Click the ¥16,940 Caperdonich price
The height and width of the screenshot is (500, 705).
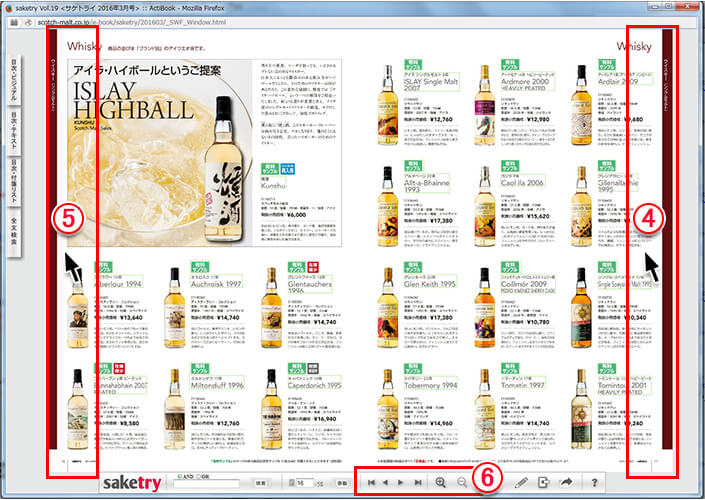[325, 419]
